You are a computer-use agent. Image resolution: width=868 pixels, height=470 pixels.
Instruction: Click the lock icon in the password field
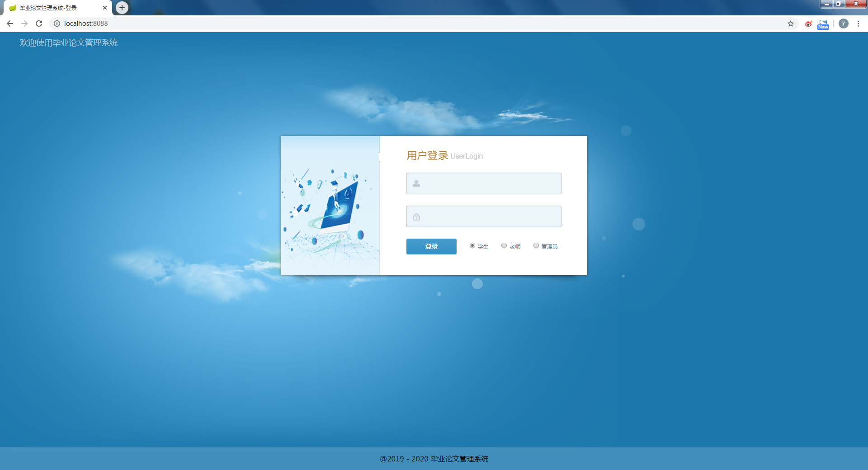(x=415, y=216)
